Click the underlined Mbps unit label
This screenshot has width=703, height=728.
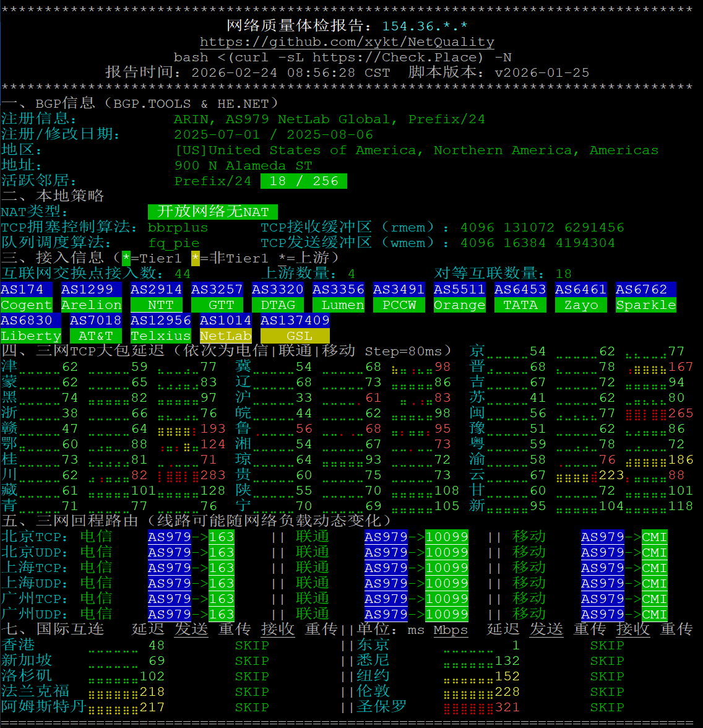pyautogui.click(x=451, y=630)
